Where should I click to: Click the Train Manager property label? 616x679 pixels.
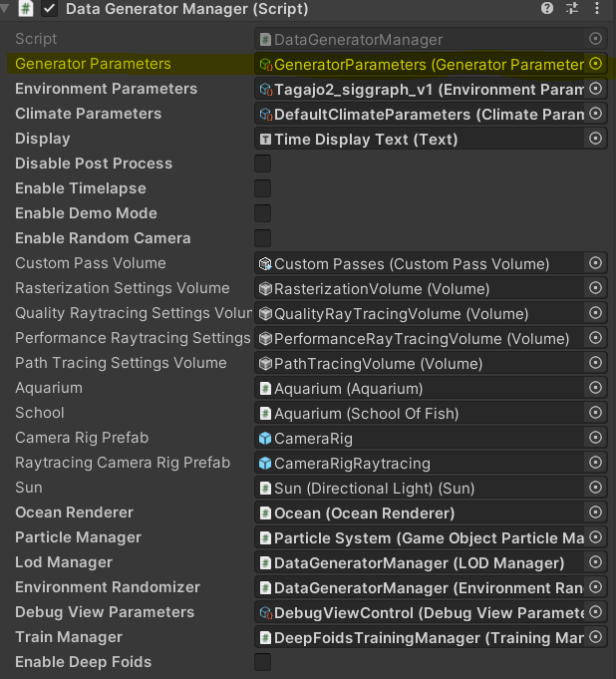[69, 637]
